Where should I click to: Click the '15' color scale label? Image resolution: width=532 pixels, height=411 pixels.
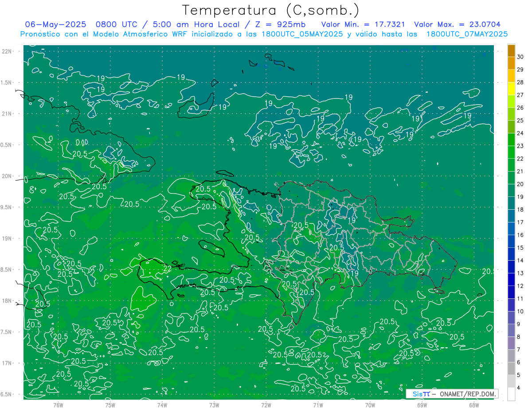point(521,247)
